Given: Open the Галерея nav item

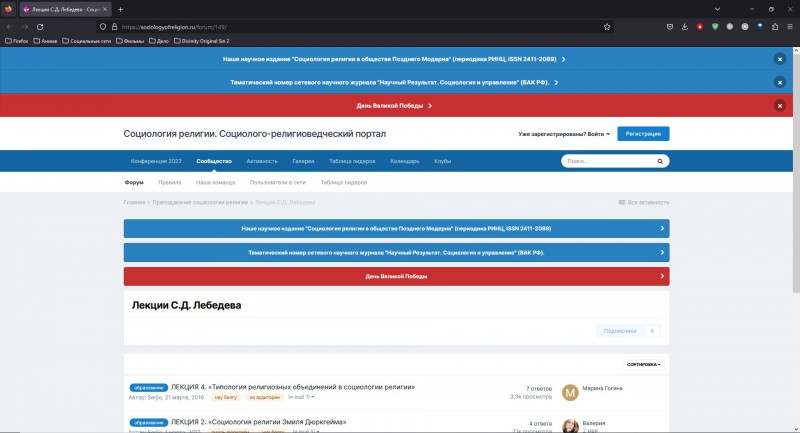Looking at the screenshot, I should point(303,161).
